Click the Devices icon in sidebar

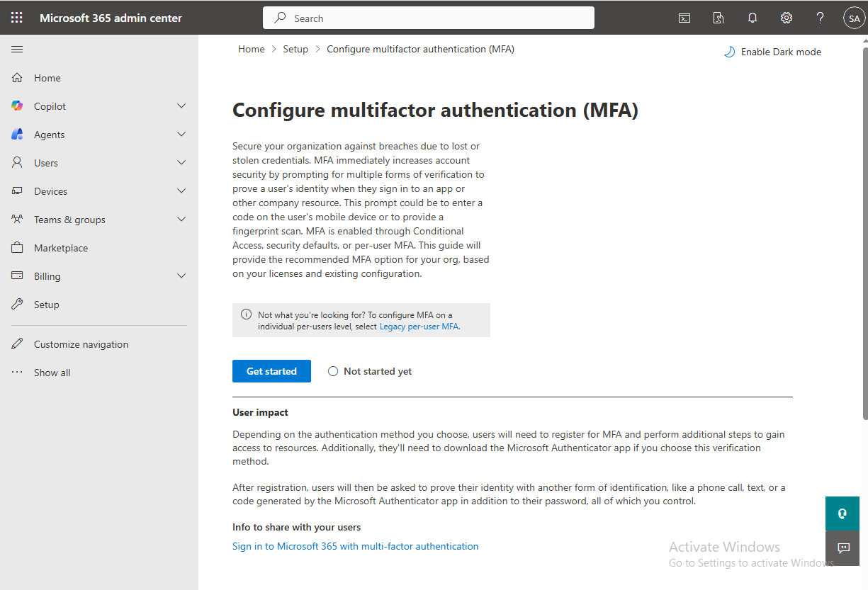point(17,191)
